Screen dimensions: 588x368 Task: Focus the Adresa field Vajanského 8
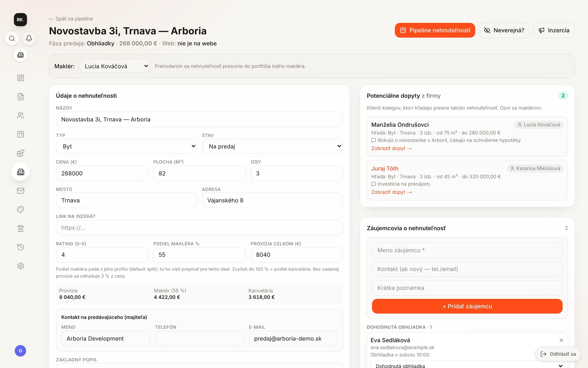pos(272,200)
